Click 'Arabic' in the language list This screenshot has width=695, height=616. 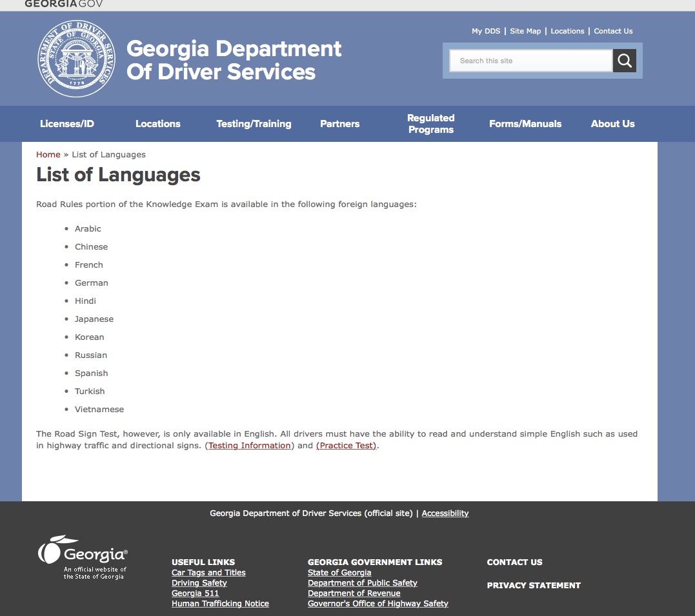click(x=88, y=229)
